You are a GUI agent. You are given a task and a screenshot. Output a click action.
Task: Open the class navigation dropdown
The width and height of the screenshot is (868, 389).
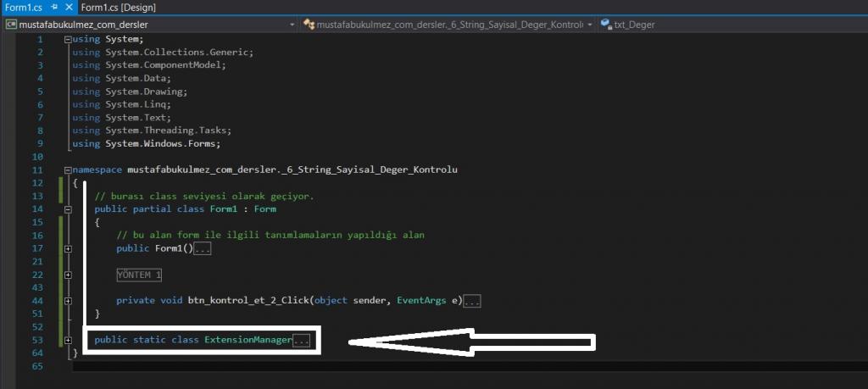(590, 25)
